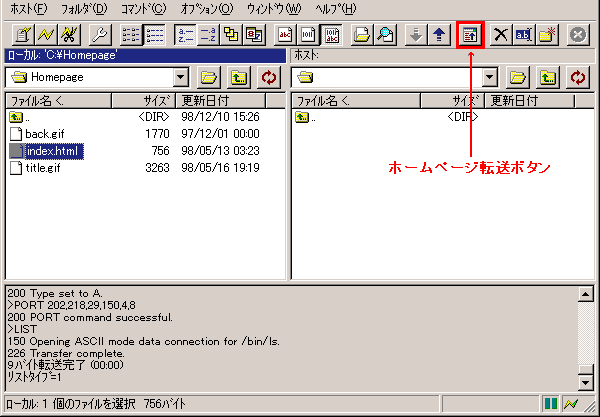The height and width of the screenshot is (417, 600).
Task: Click the Connect to host toolbar icon
Action: point(20,34)
